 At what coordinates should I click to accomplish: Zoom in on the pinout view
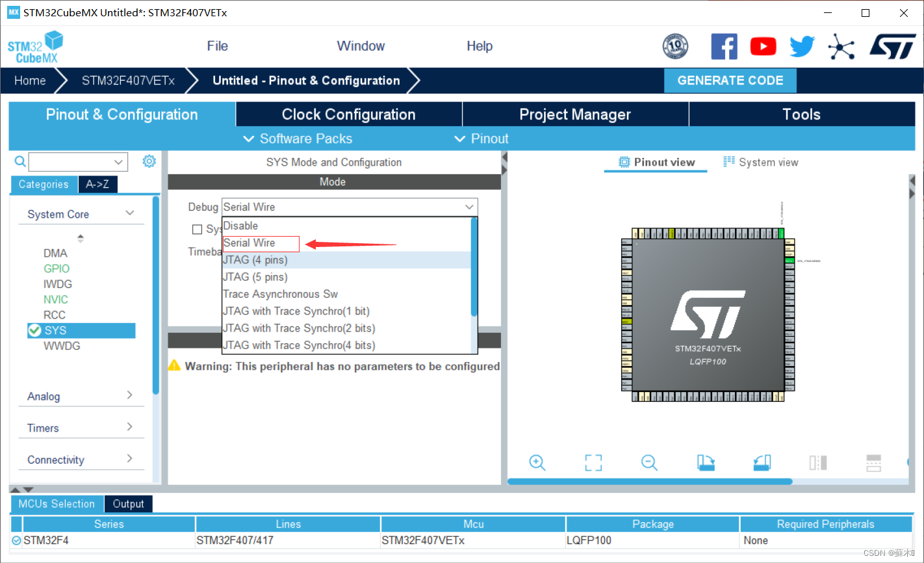[x=537, y=463]
